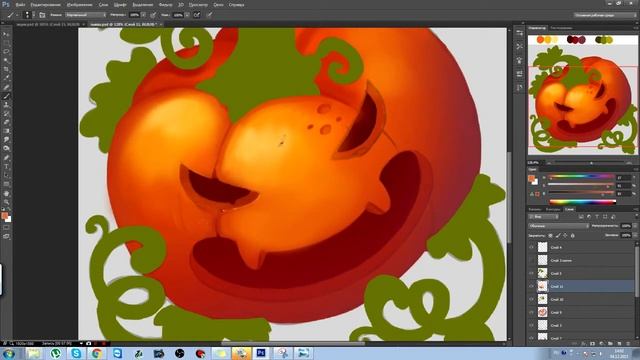The width and height of the screenshot is (640, 360).
Task: Hide the selected layer Слой 11
Action: tap(531, 286)
